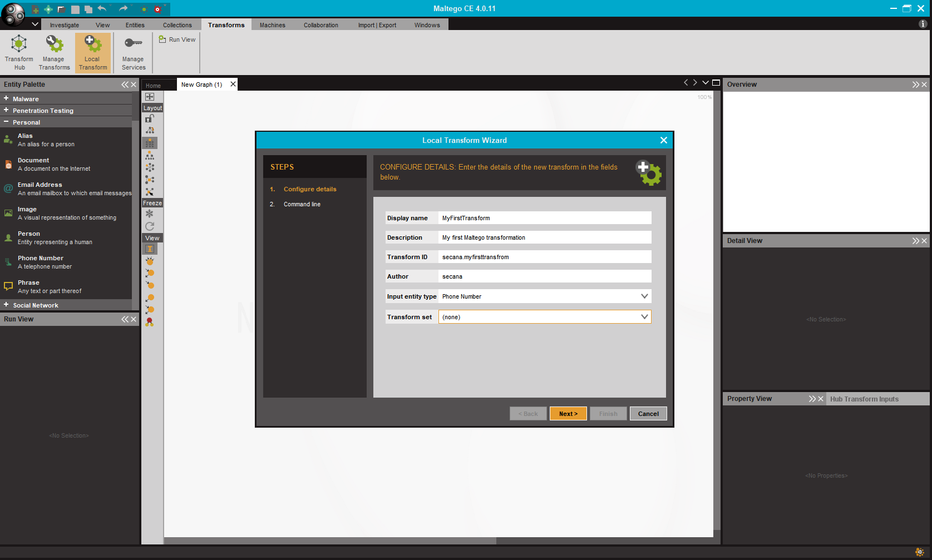The image size is (932, 560).
Task: Select the Email Address entity in palette
Action: 66,189
